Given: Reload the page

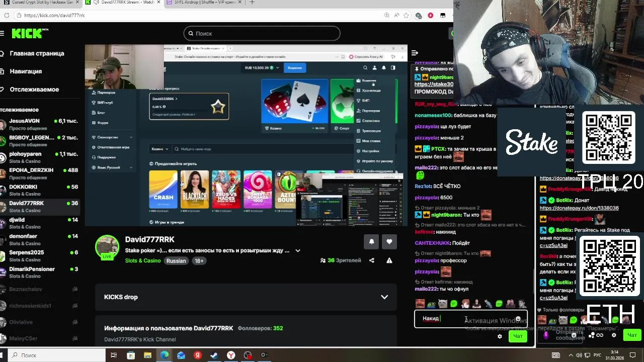Looking at the screenshot, I should [x=7, y=15].
